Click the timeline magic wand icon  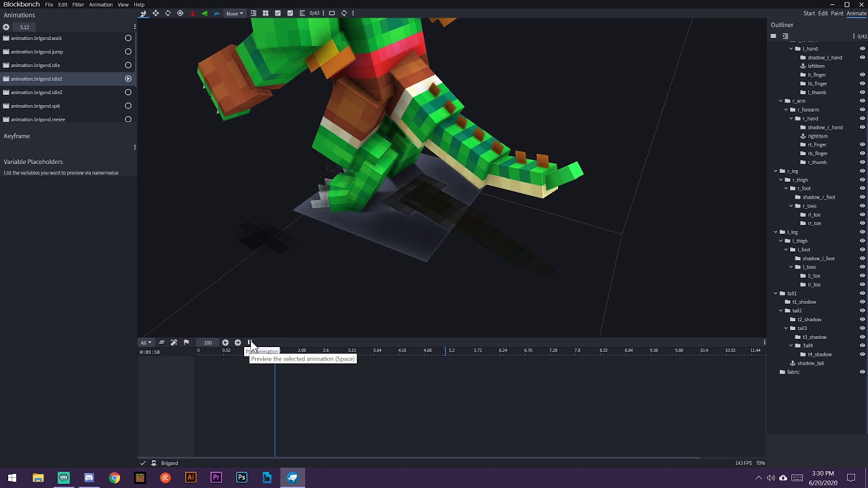pyautogui.click(x=174, y=342)
